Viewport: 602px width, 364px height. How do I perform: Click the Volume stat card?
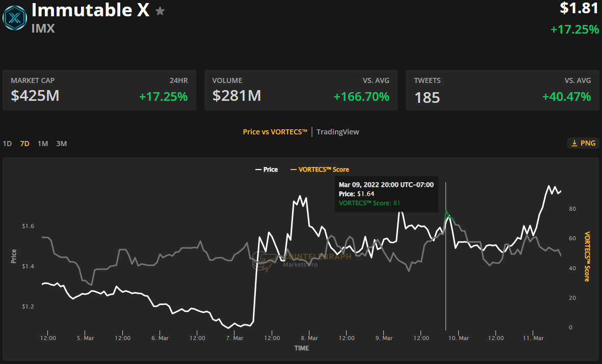click(x=301, y=90)
